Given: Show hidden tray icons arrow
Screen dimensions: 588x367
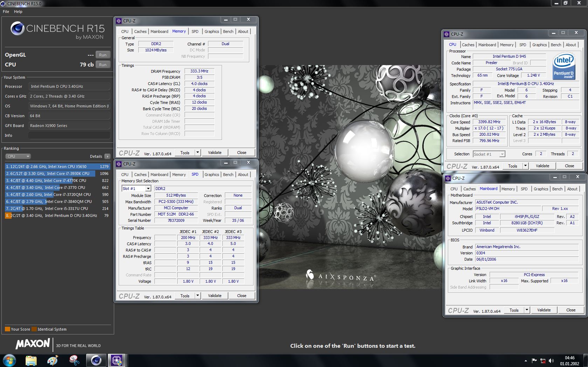Looking at the screenshot, I should pyautogui.click(x=526, y=361).
